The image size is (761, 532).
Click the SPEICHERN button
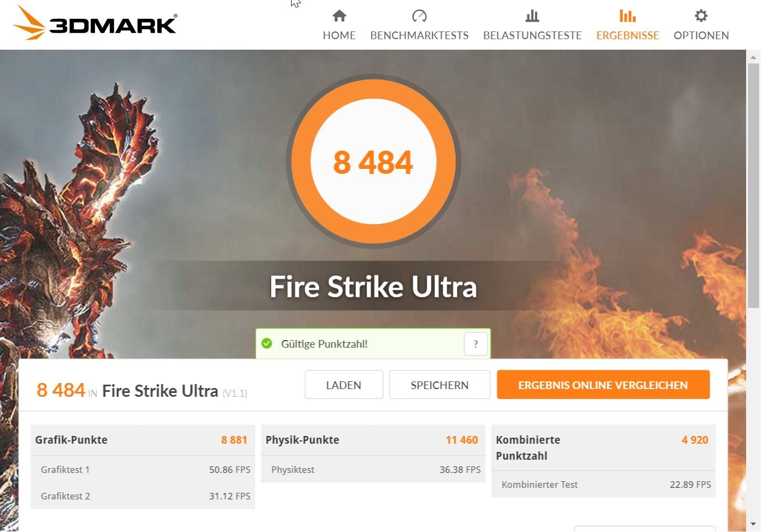(x=440, y=385)
